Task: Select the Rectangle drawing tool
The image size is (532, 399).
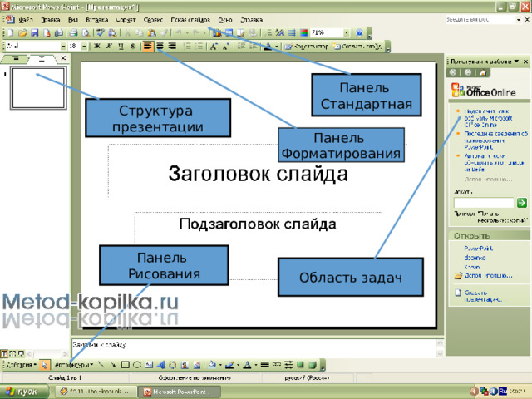Action: pyautogui.click(x=126, y=365)
